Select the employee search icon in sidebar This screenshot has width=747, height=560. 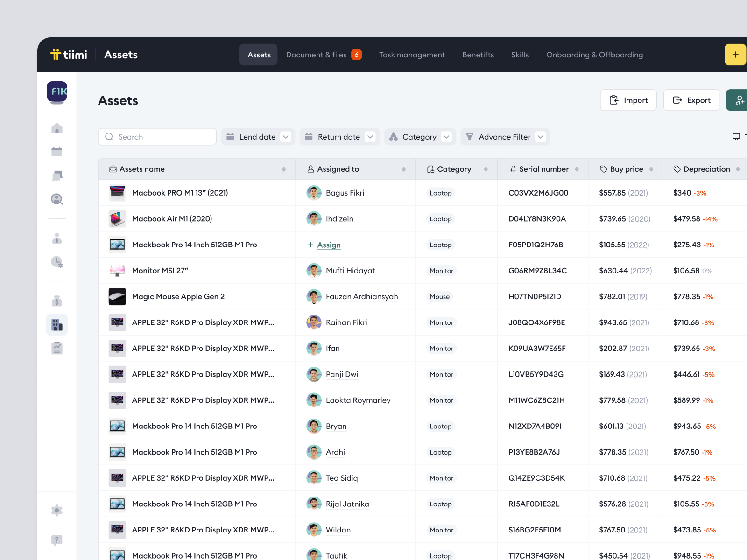[56, 199]
